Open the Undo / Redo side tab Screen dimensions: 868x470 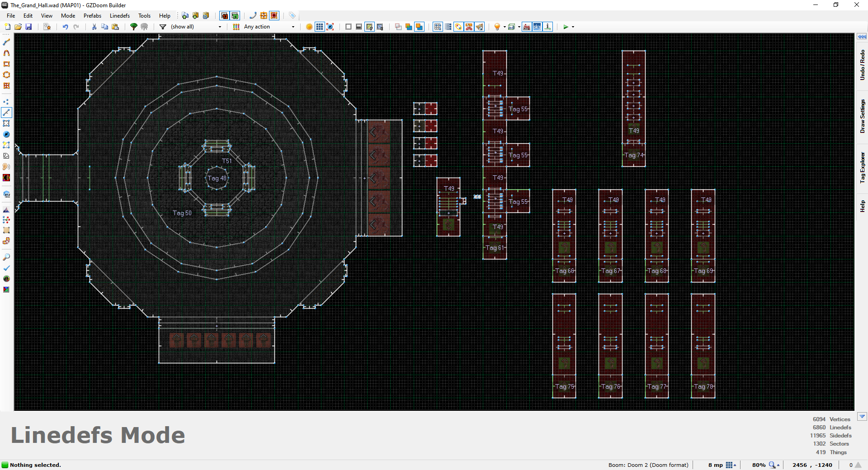click(x=862, y=65)
